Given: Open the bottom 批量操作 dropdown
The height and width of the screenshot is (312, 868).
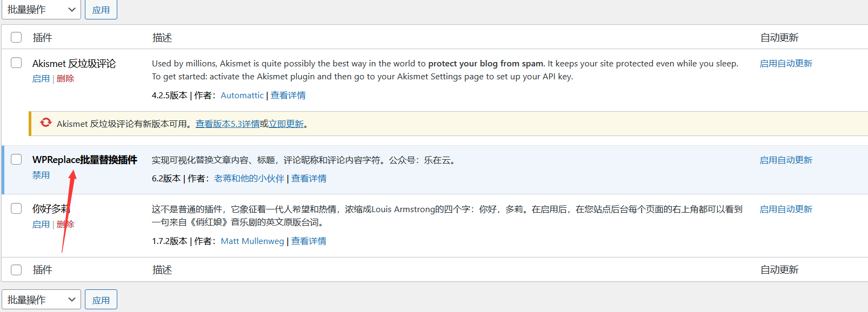Looking at the screenshot, I should pos(41,300).
